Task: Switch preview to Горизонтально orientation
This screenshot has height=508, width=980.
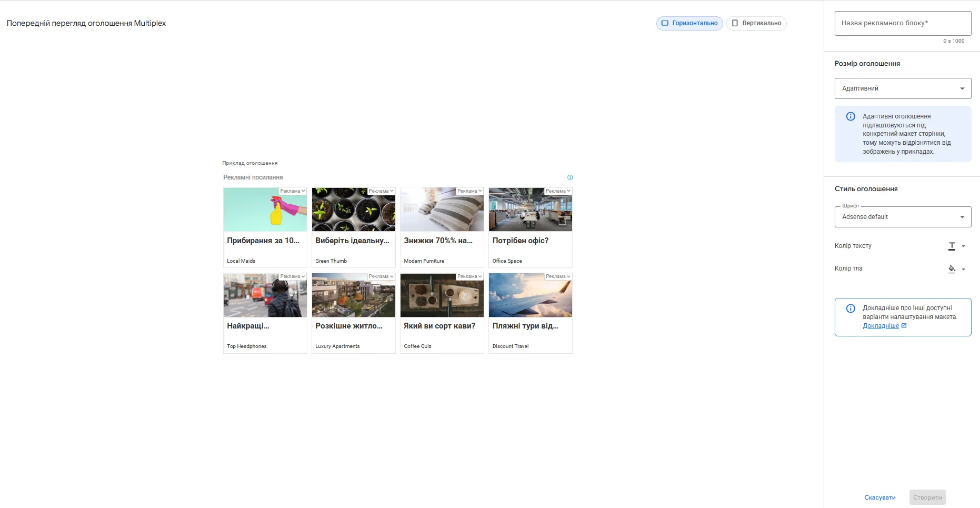Action: pos(689,23)
